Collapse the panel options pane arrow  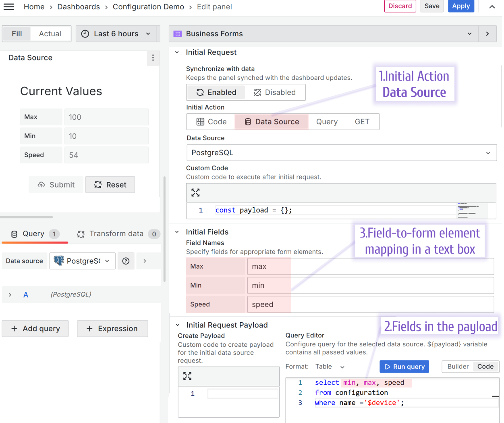point(487,34)
